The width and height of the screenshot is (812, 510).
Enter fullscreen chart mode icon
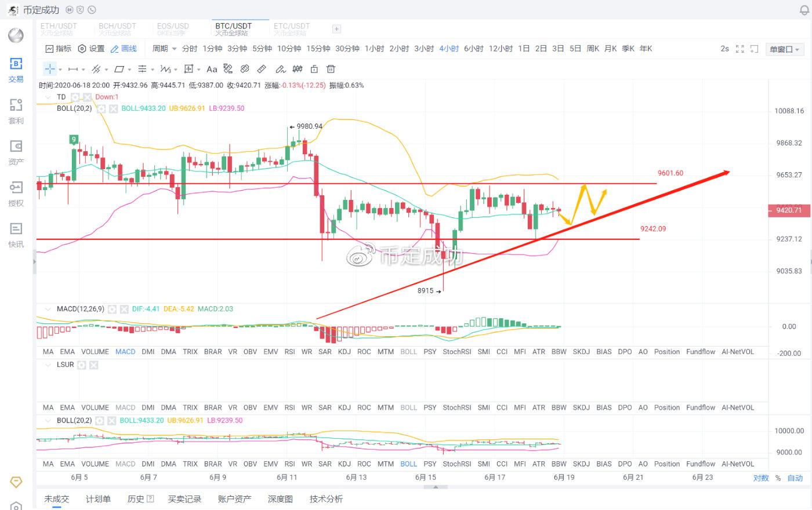coord(739,49)
